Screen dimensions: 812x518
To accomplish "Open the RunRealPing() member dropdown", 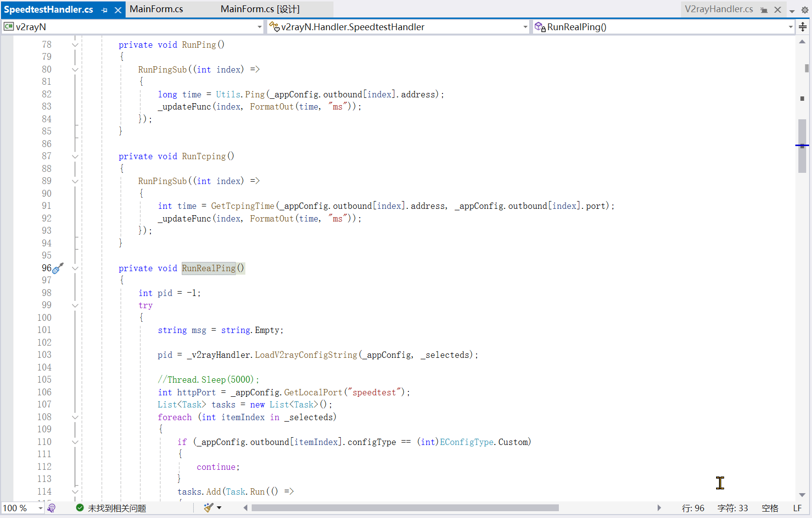I will 790,27.
